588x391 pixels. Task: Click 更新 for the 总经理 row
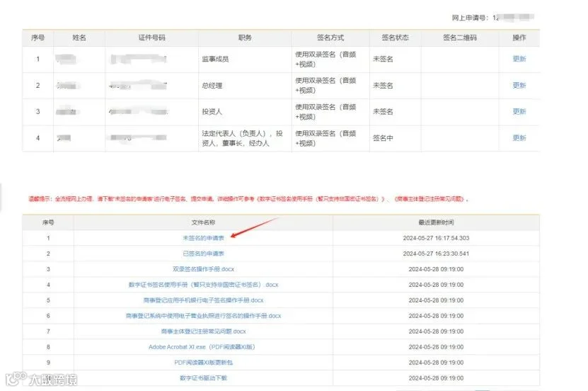coord(519,86)
